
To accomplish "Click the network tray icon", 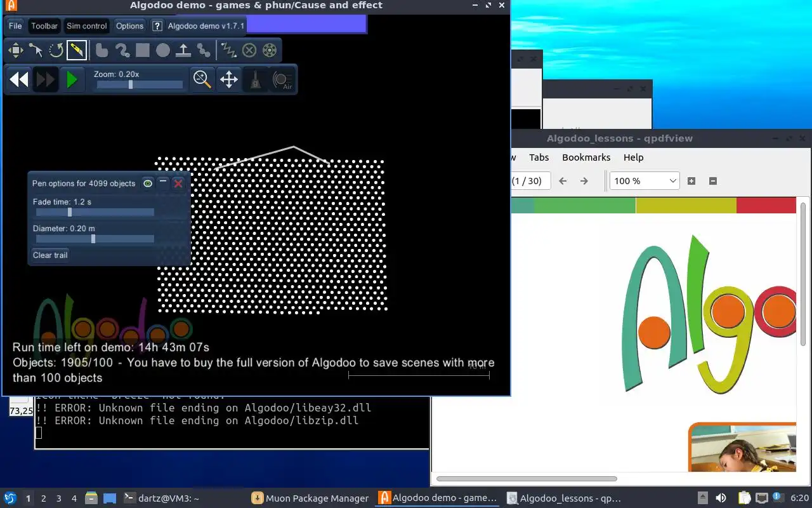I will coord(761,498).
